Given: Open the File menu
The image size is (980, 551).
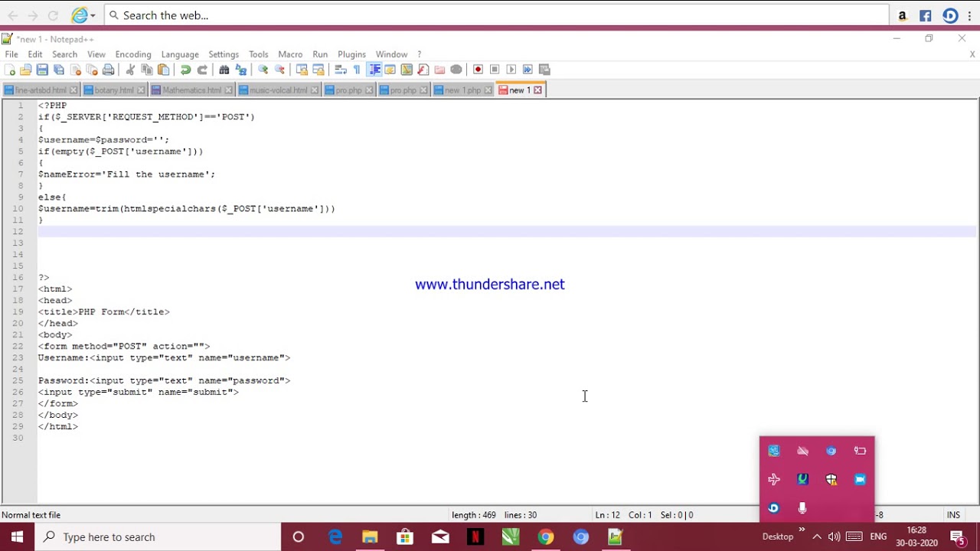Looking at the screenshot, I should pos(11,54).
